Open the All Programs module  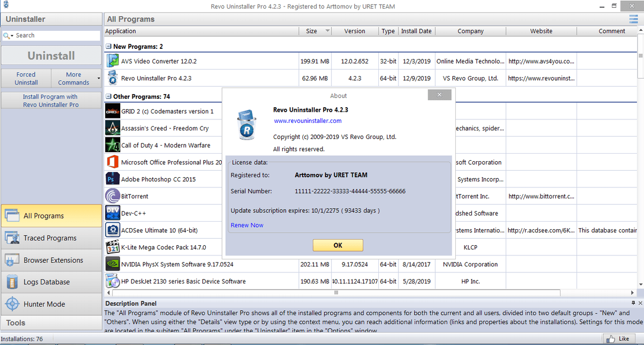click(x=51, y=216)
